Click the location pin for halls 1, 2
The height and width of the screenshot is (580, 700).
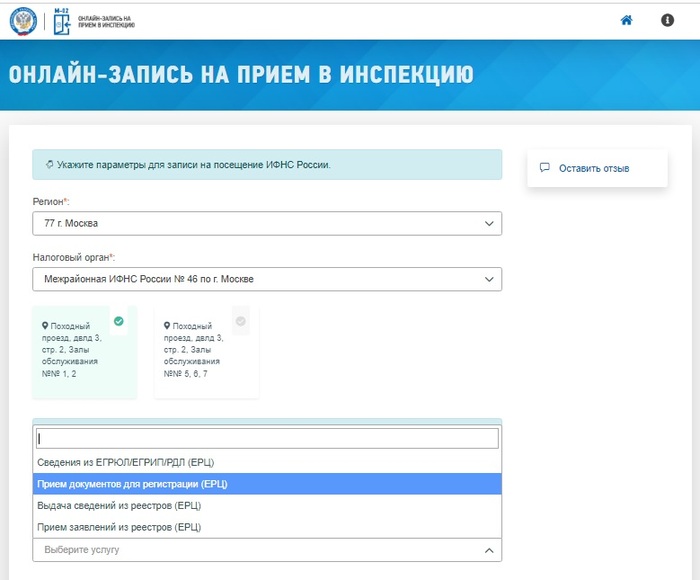45,326
